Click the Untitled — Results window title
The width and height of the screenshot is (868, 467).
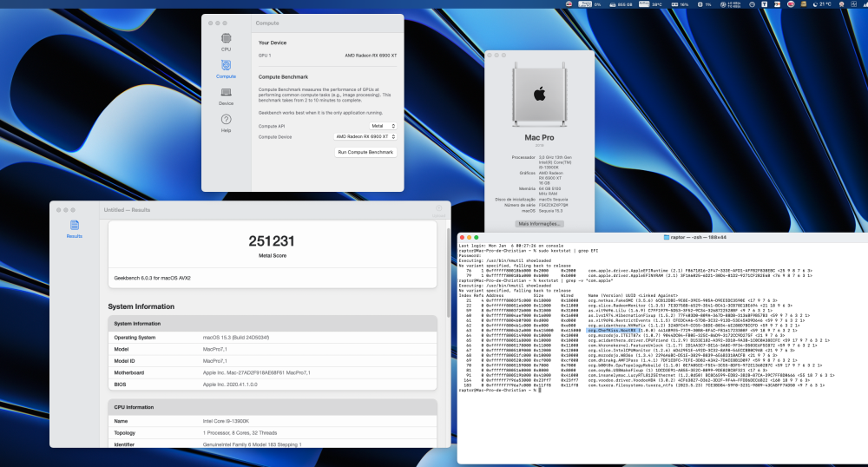127,210
